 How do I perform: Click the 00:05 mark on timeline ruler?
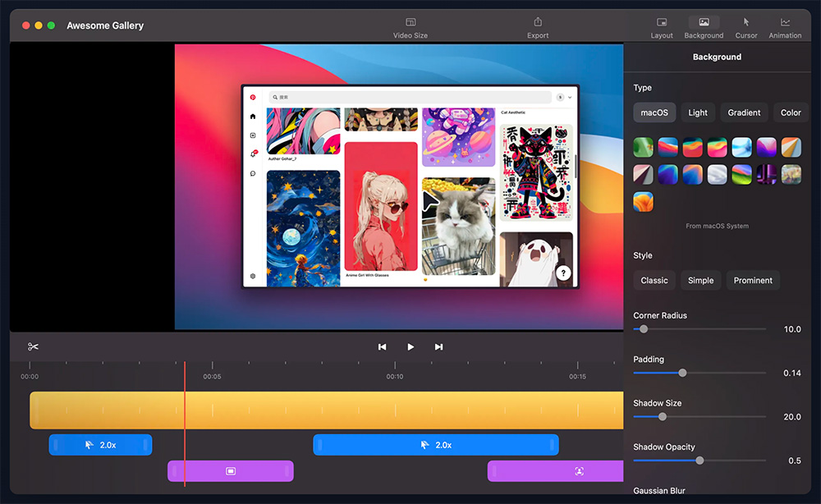212,376
